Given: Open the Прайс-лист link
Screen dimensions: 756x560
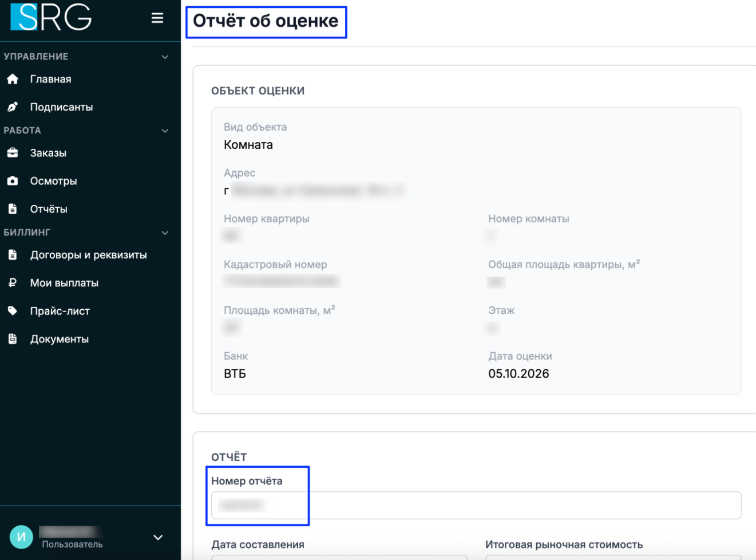Looking at the screenshot, I should (60, 311).
